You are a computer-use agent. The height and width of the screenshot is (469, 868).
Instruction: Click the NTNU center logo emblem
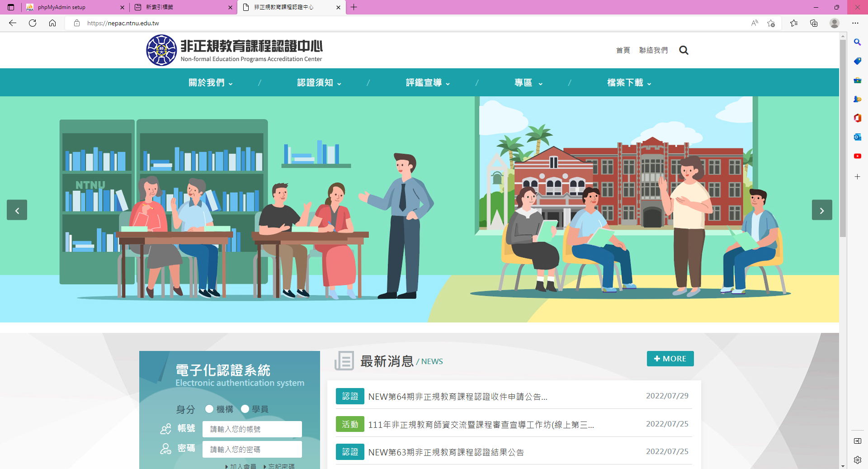point(161,50)
